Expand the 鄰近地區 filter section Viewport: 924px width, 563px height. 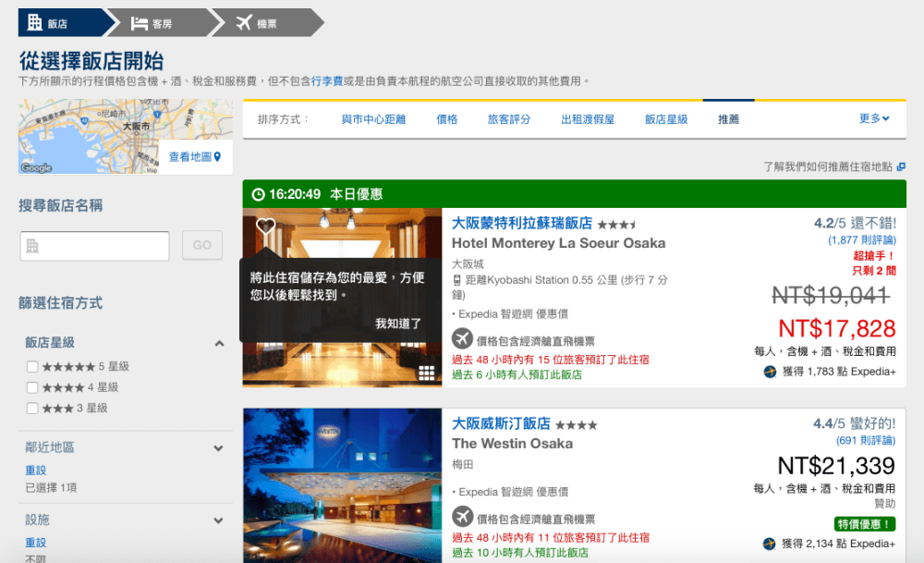pos(219,448)
